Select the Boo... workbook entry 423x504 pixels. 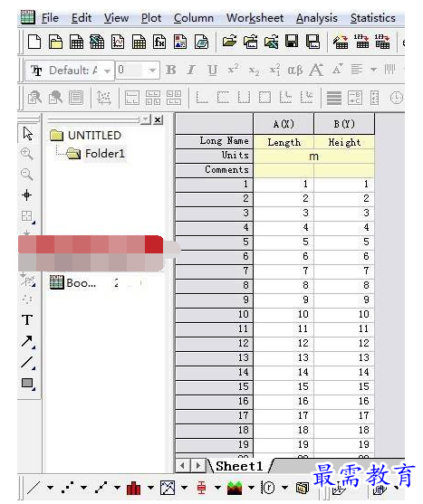pos(81,283)
